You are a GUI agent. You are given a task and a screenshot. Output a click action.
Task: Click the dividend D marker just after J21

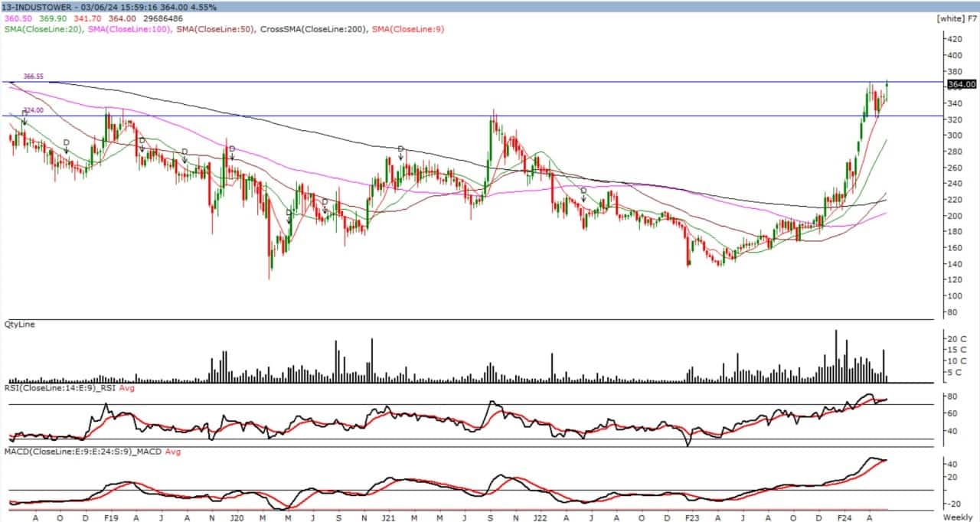[400, 149]
